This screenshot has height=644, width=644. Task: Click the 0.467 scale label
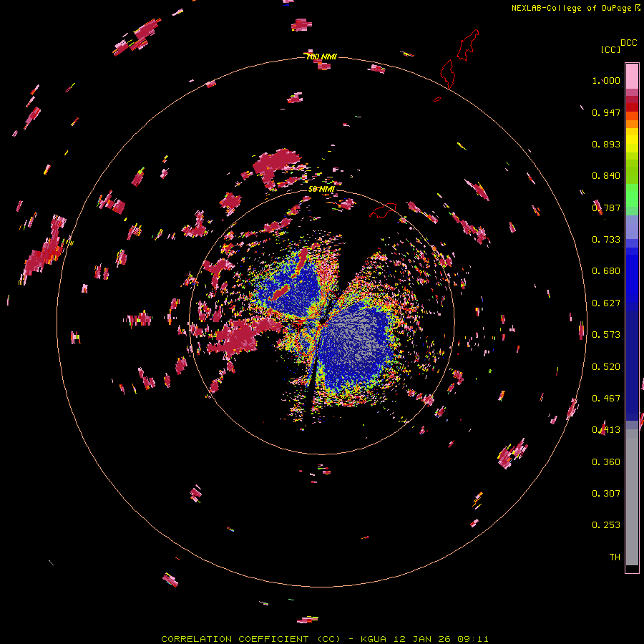(x=606, y=399)
